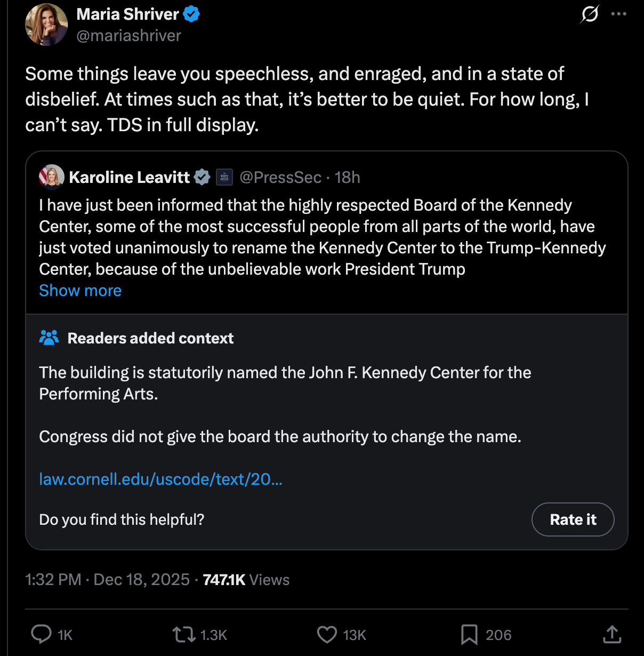This screenshot has height=656, width=644.
Task: Click the Readers added context people icon
Action: [49, 338]
